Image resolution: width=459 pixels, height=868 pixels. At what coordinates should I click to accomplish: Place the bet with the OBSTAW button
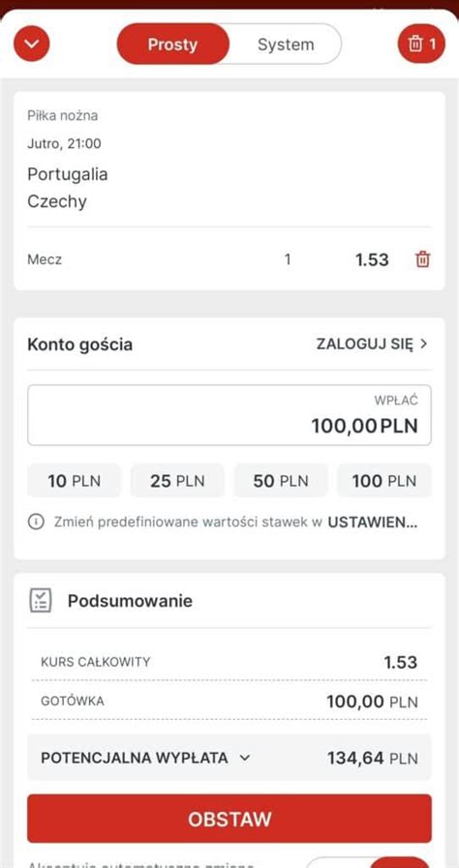(x=229, y=819)
